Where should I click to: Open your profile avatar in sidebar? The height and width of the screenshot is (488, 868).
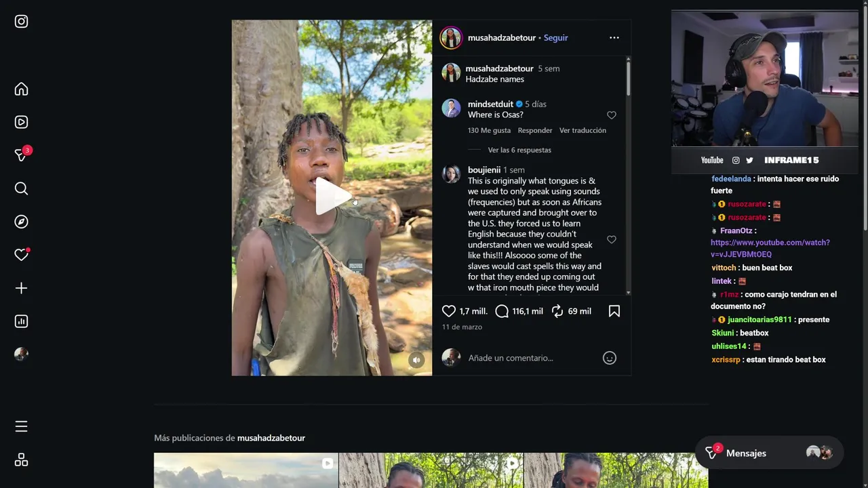(21, 354)
